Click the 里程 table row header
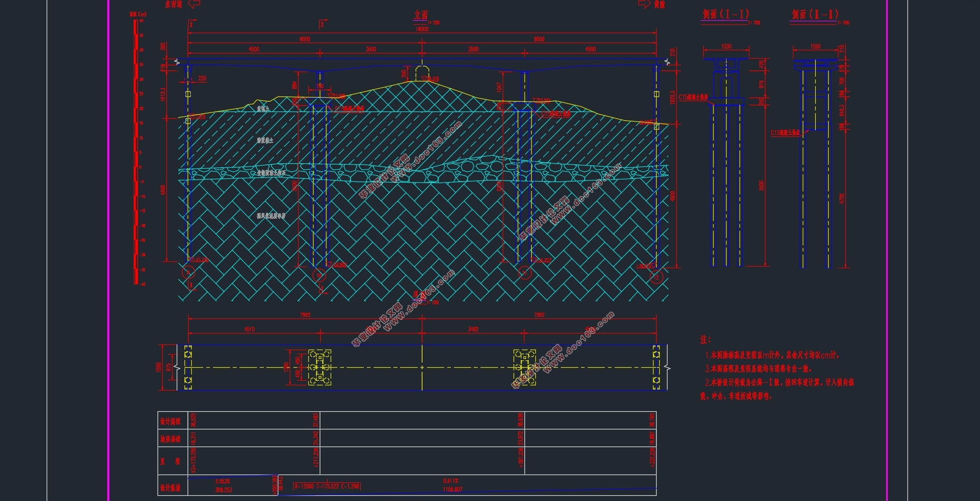The image size is (980, 501). tap(171, 462)
